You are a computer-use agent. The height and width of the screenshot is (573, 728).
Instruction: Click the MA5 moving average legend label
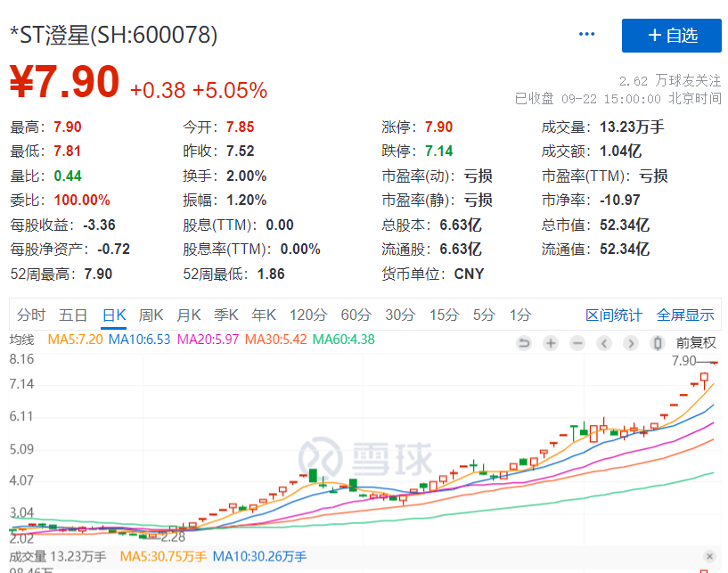(75, 340)
